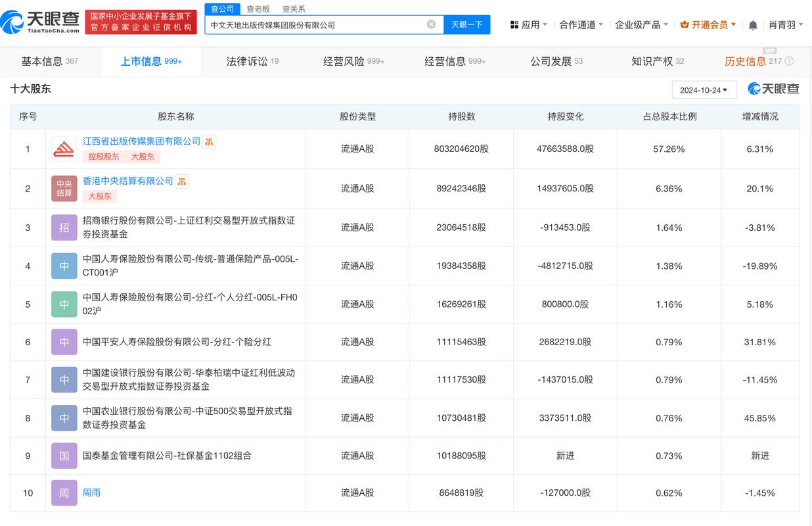The image size is (812, 526).
Task: Open the notification bell
Action: pyautogui.click(x=753, y=25)
